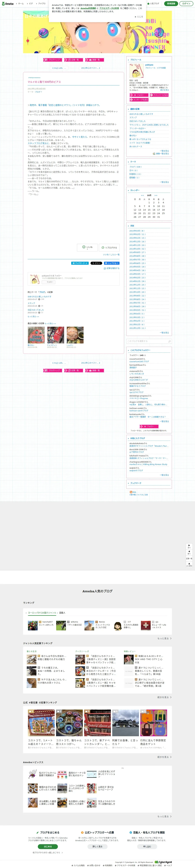
Task: Click 詳しく見る under 公式トップブロガー
Action: 97,846
